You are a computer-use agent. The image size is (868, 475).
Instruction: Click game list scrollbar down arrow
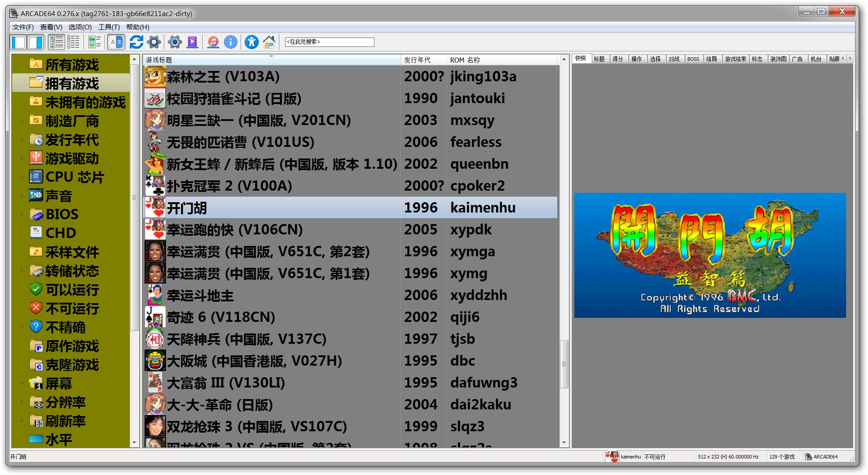(x=564, y=442)
